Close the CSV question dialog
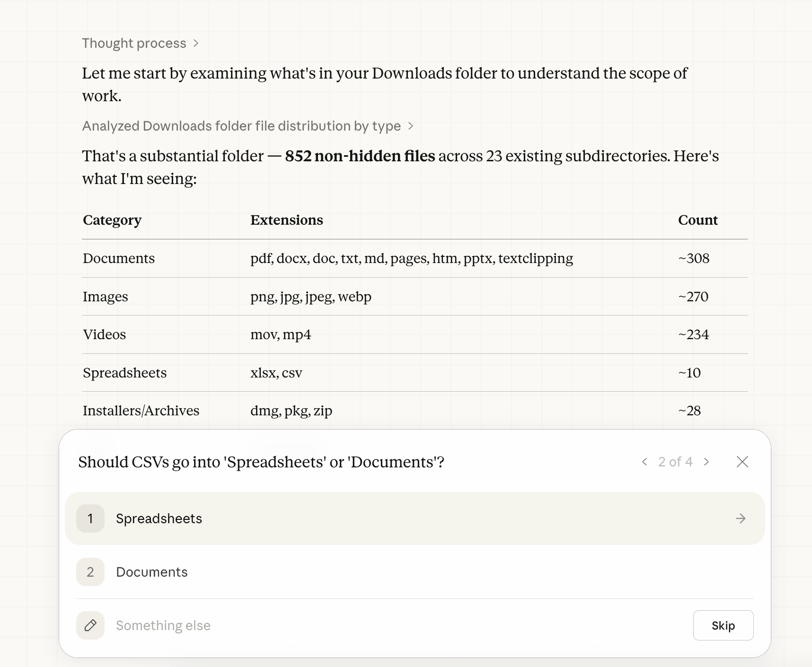 742,462
